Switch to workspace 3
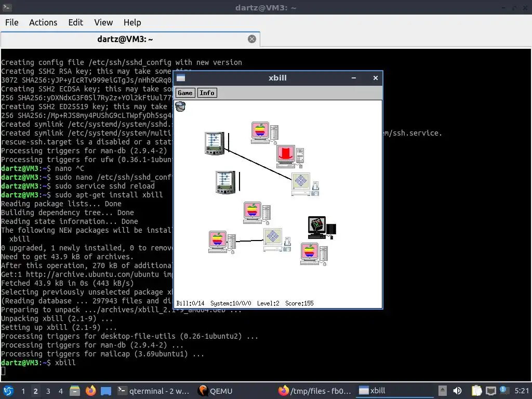532x399 pixels. pyautogui.click(x=48, y=391)
